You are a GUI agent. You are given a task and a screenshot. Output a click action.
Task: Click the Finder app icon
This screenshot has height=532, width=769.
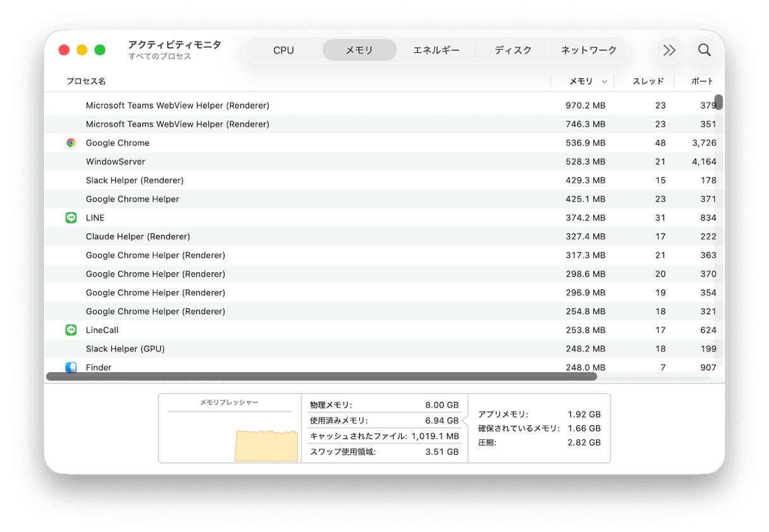70,367
